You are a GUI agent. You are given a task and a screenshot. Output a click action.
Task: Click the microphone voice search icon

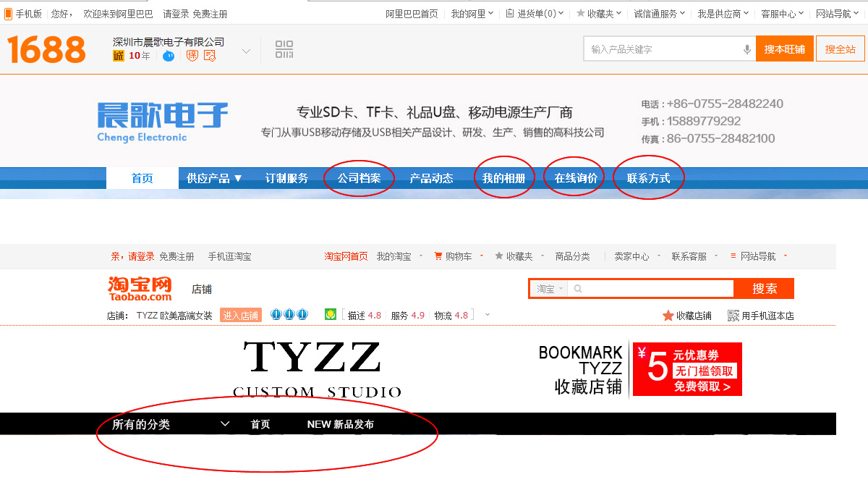pyautogui.click(x=747, y=49)
